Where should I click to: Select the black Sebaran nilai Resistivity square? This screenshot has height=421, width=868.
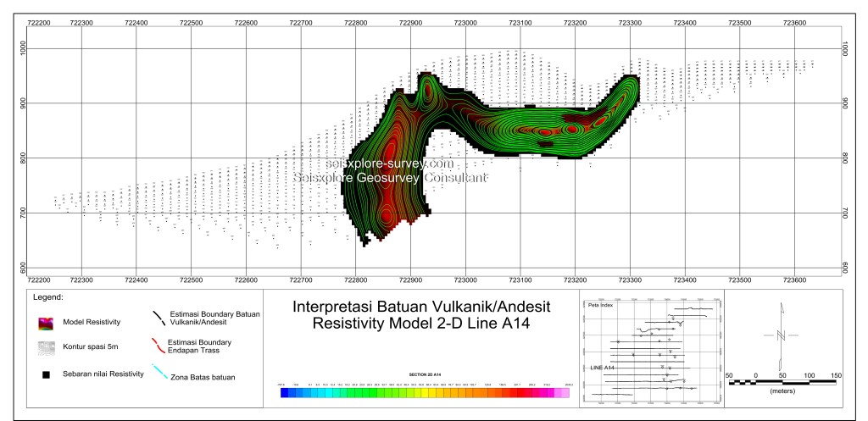tap(44, 374)
